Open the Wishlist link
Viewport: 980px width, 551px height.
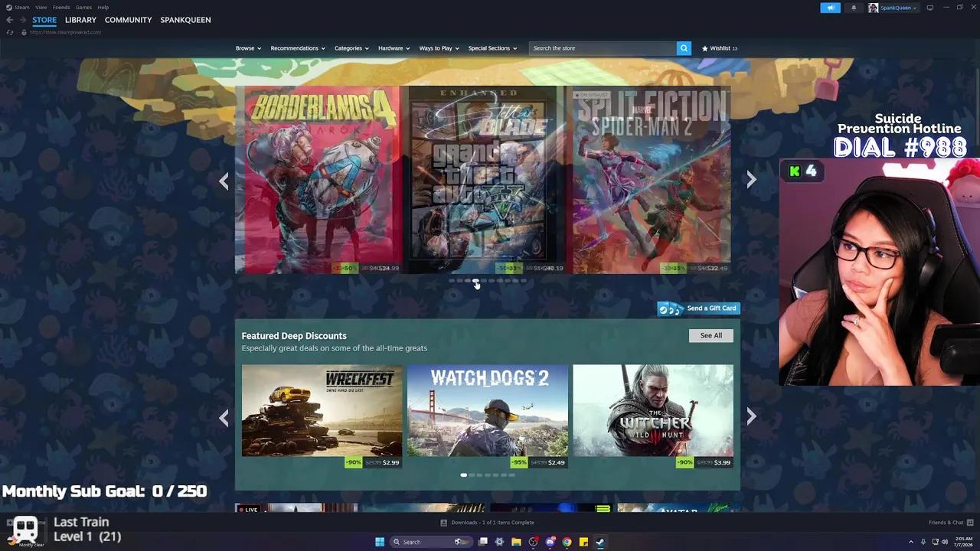coord(720,48)
